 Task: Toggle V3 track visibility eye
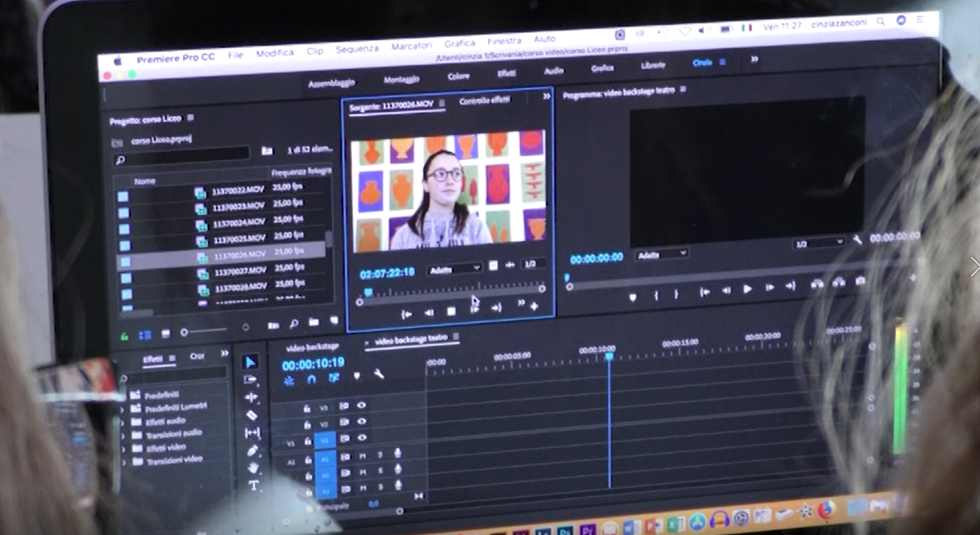pos(361,406)
